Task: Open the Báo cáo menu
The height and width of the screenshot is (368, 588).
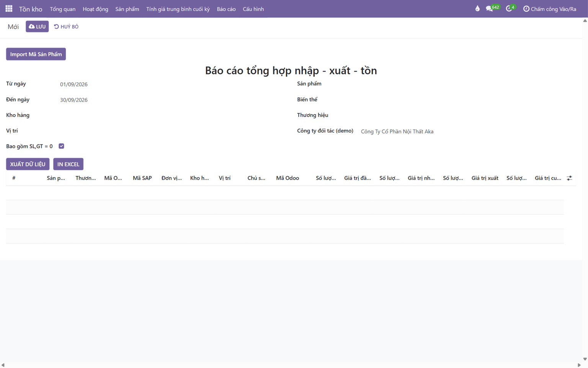Action: (x=226, y=9)
